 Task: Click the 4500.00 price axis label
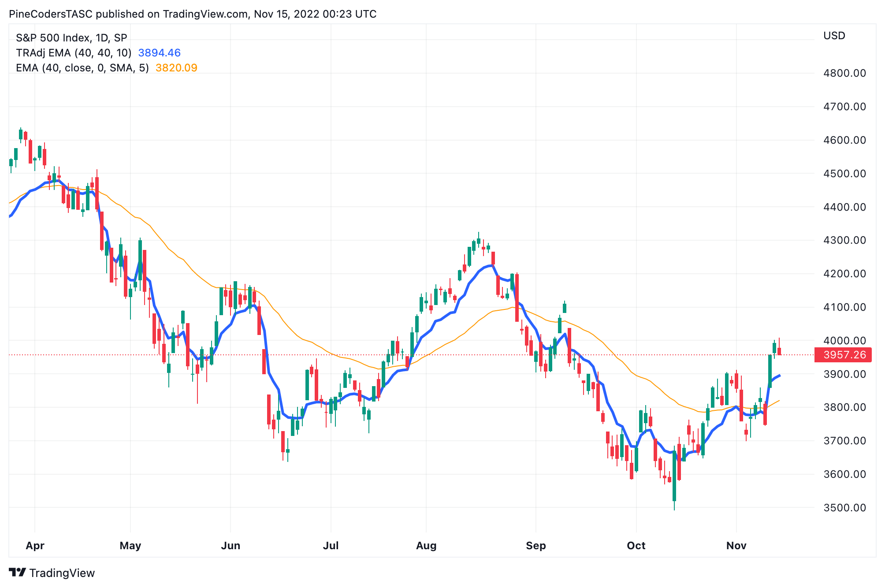pos(844,174)
